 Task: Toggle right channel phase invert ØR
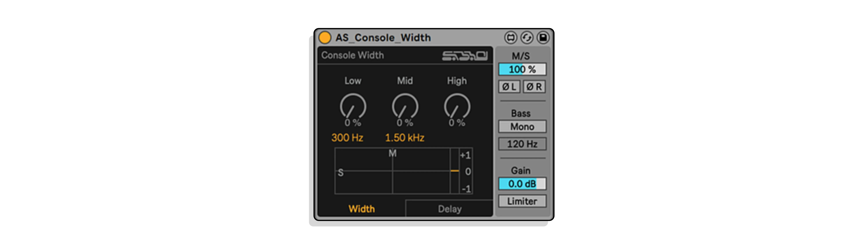(534, 87)
